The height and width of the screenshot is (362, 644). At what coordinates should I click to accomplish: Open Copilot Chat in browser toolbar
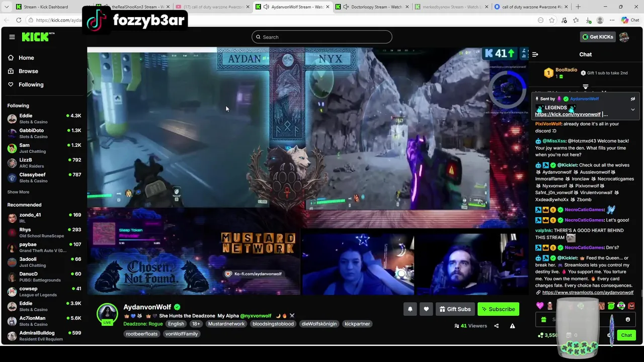pos(629,20)
